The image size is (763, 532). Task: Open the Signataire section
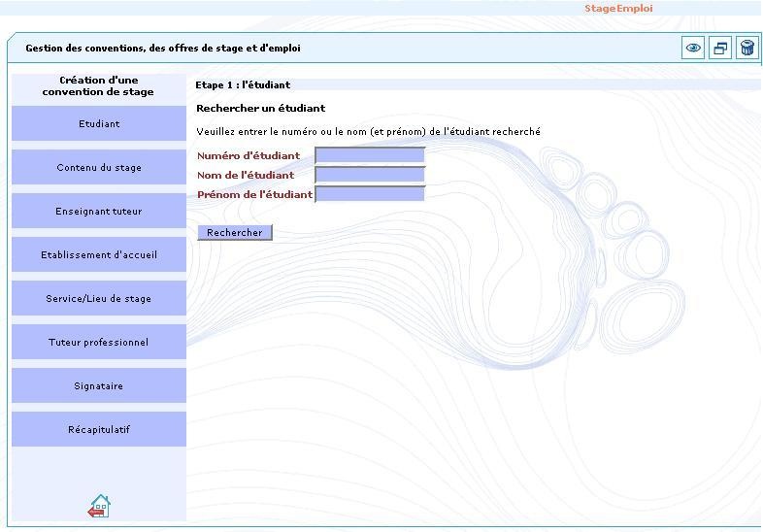[x=99, y=386]
